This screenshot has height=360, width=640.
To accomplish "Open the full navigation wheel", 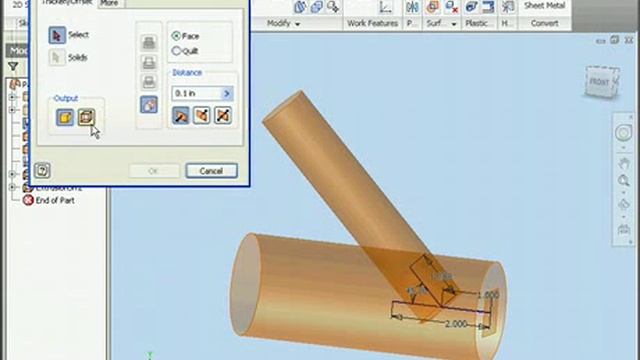I will tap(623, 133).
